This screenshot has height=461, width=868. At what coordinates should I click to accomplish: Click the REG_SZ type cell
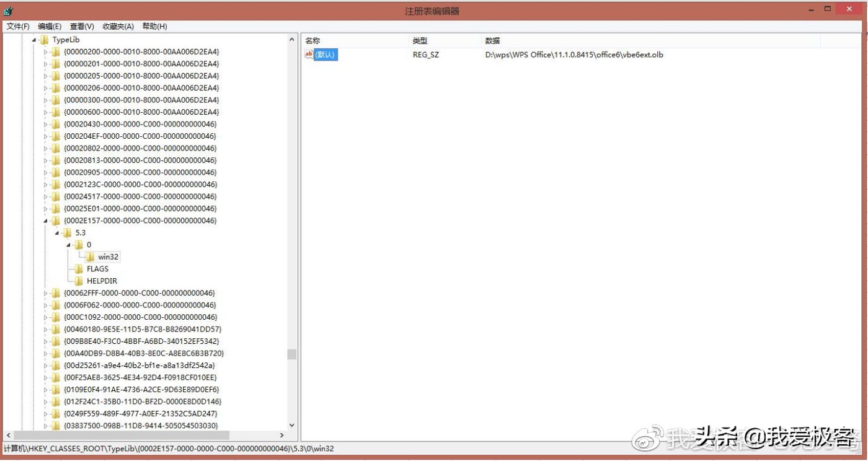pyautogui.click(x=426, y=55)
